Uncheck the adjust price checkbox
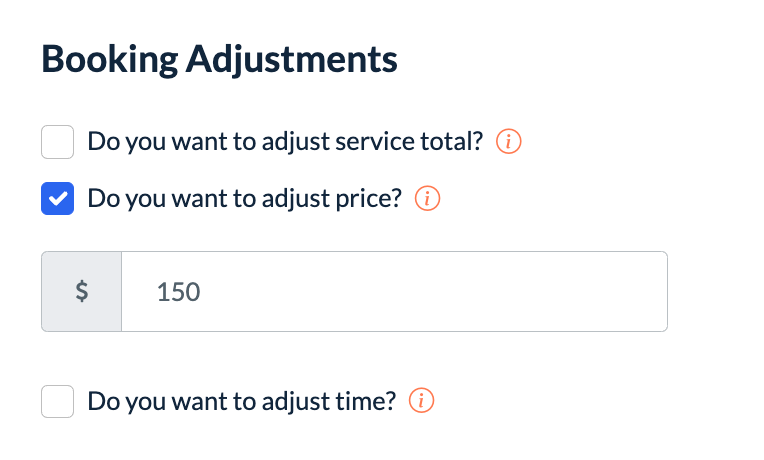The image size is (764, 460). pyautogui.click(x=58, y=199)
